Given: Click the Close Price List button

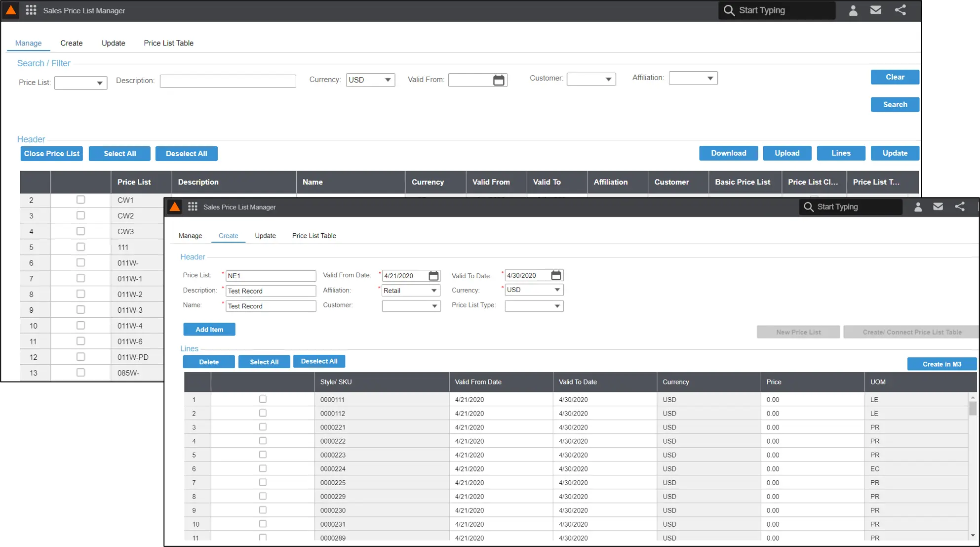Looking at the screenshot, I should 51,154.
